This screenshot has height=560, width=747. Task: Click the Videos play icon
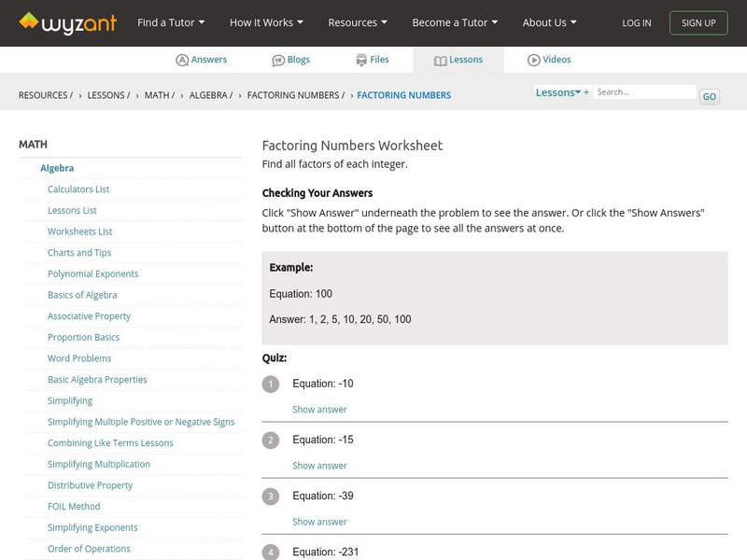pos(534,60)
